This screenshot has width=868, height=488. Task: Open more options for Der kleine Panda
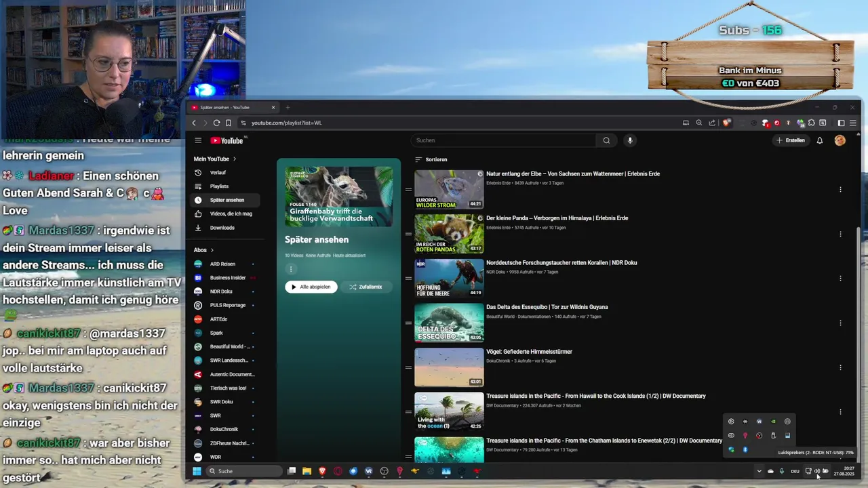pos(840,234)
